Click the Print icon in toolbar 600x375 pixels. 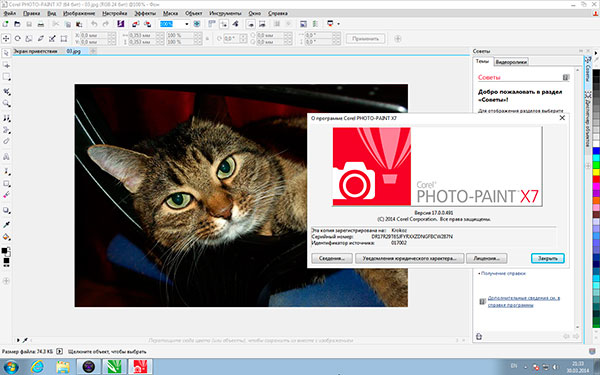(x=41, y=24)
